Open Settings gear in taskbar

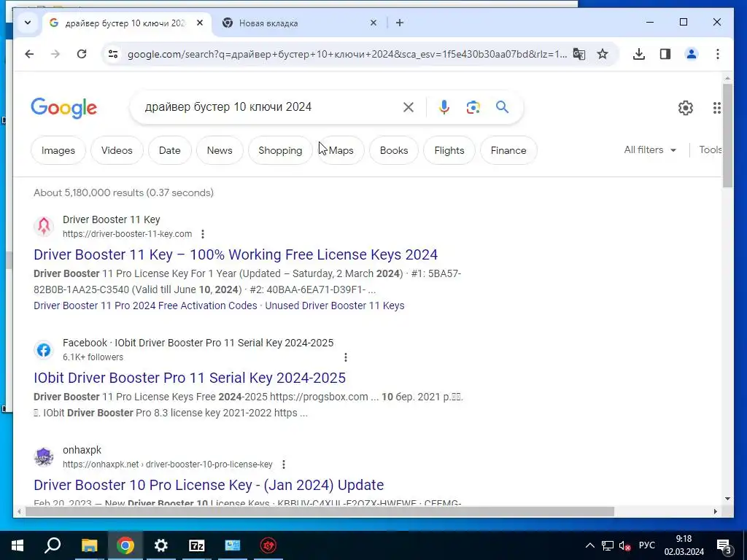[161, 545]
